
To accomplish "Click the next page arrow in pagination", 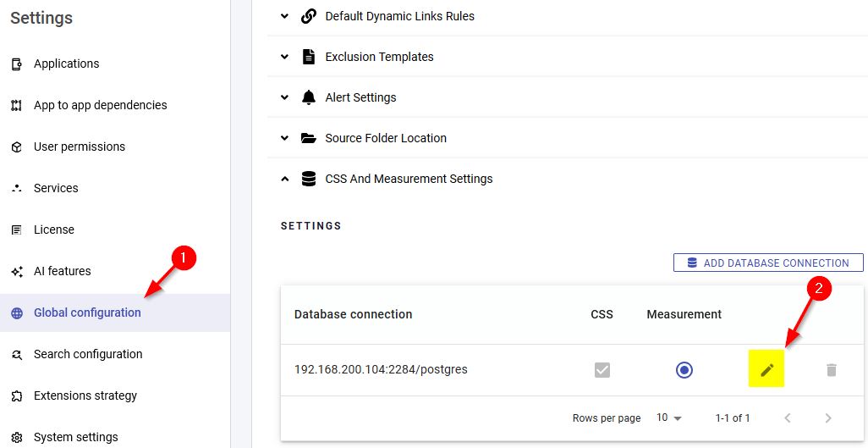I will point(828,418).
